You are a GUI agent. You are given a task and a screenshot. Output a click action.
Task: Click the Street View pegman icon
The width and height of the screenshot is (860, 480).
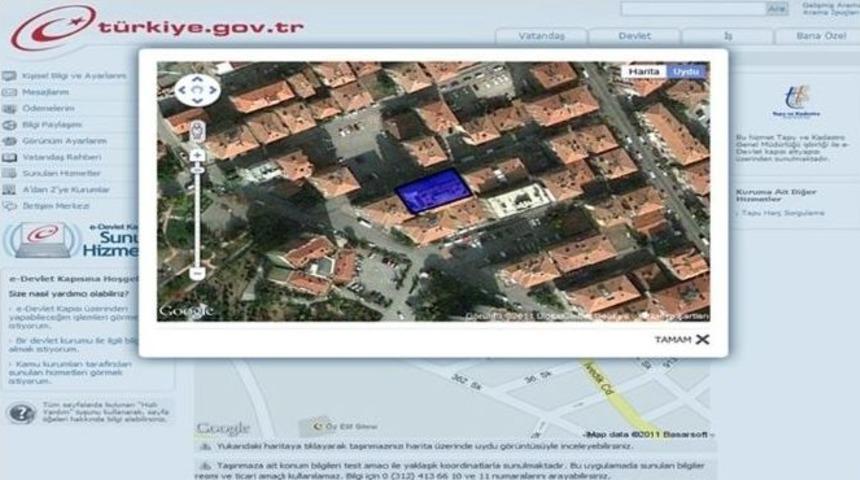click(197, 132)
